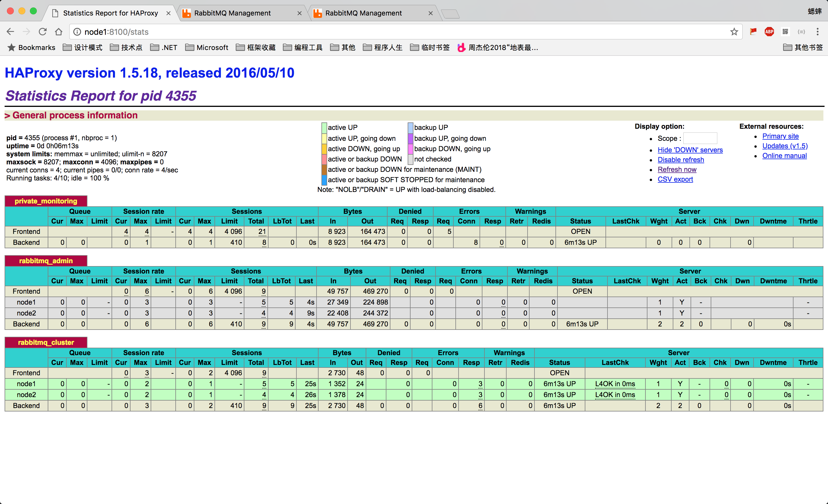Screen dimensions: 828x504
Task: Open the 框架收藏 bookmark folder
Action: pos(256,47)
